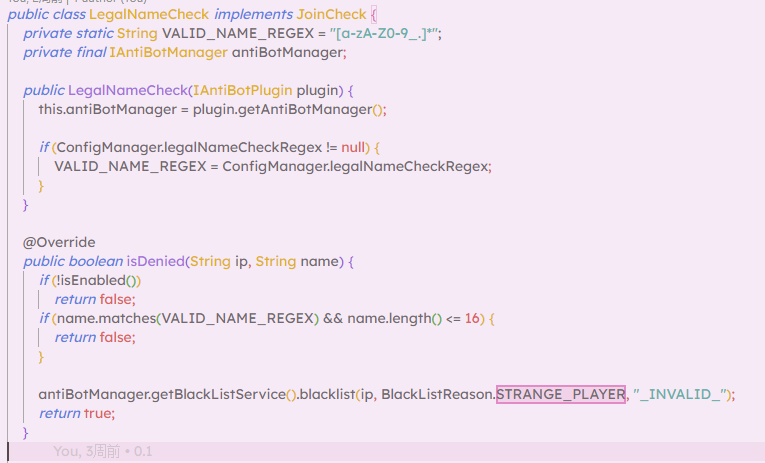
Task: Click IAntiBotPlugin constructor parameter type
Action: point(242,90)
